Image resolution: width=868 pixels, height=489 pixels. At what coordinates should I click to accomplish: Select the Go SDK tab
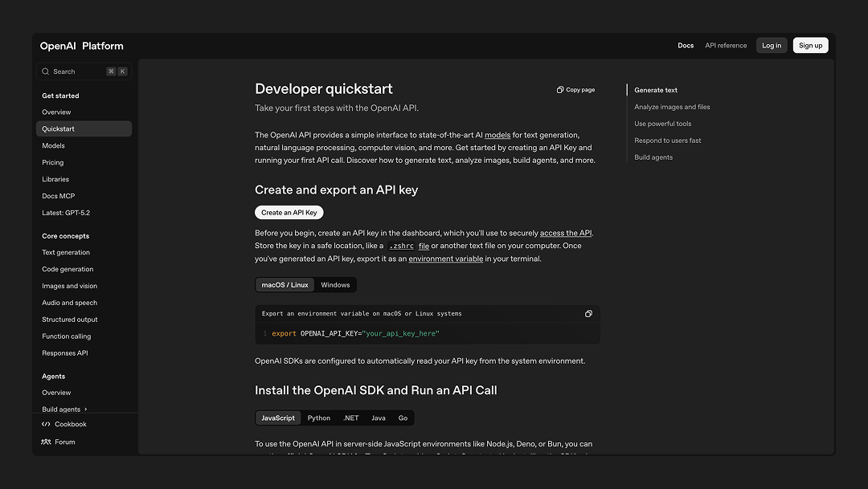point(403,418)
